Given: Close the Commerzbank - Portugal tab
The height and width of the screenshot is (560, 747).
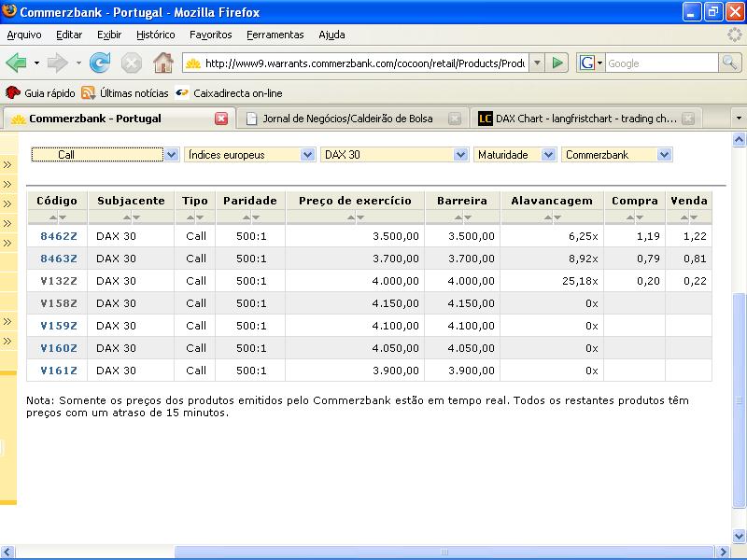Looking at the screenshot, I should (221, 119).
